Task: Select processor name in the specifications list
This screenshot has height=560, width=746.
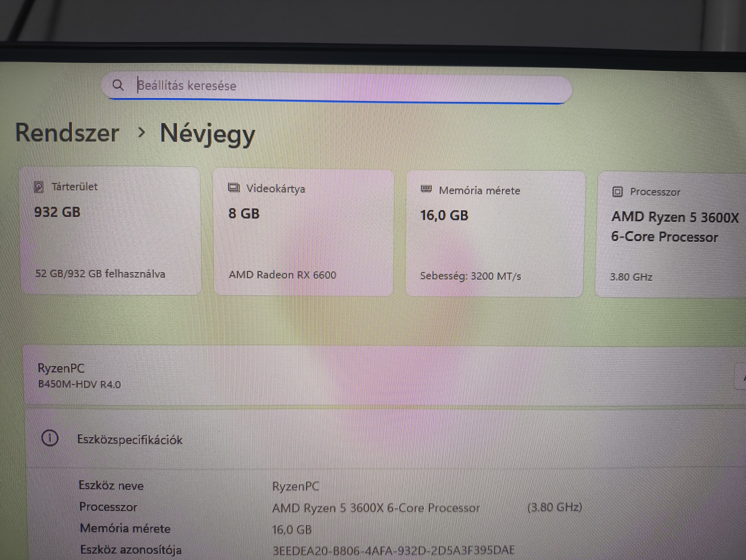Action: (376, 508)
